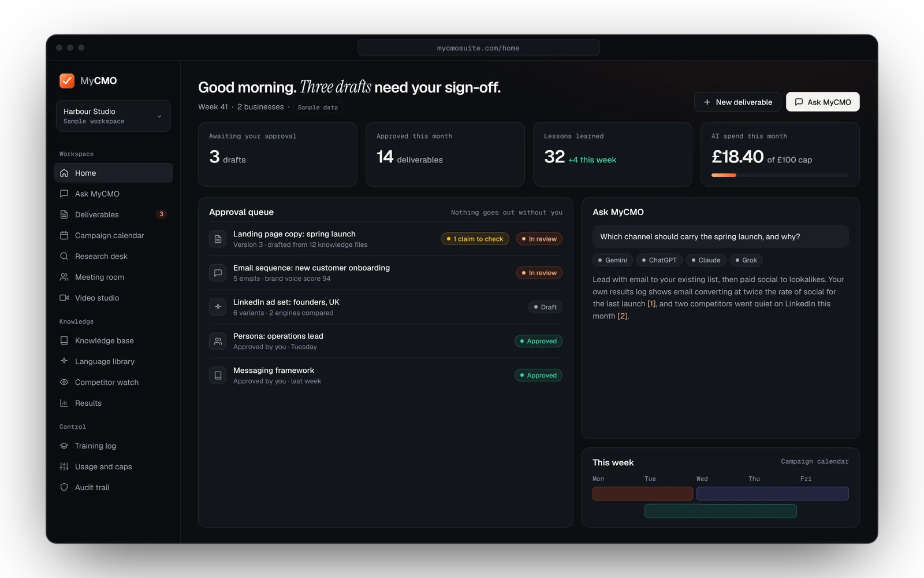Click In review pill on Landing page copy

539,239
